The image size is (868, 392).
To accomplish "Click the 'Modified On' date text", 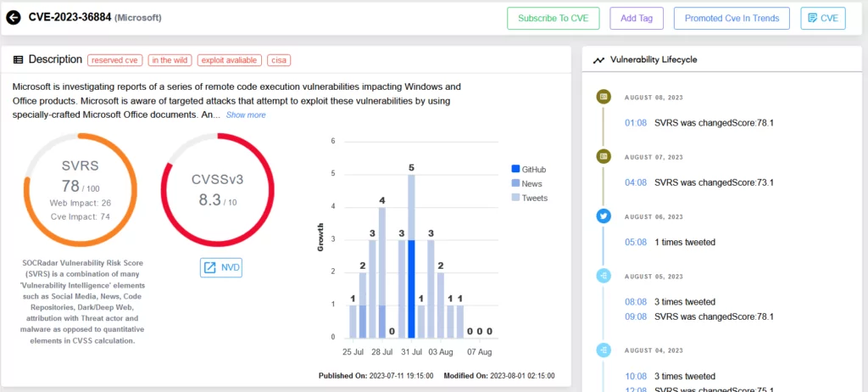I will click(498, 375).
